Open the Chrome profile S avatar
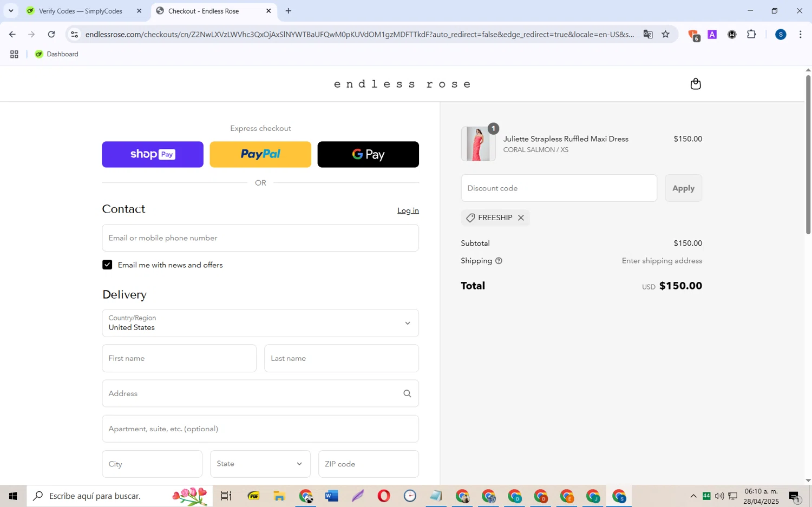 pyautogui.click(x=780, y=34)
